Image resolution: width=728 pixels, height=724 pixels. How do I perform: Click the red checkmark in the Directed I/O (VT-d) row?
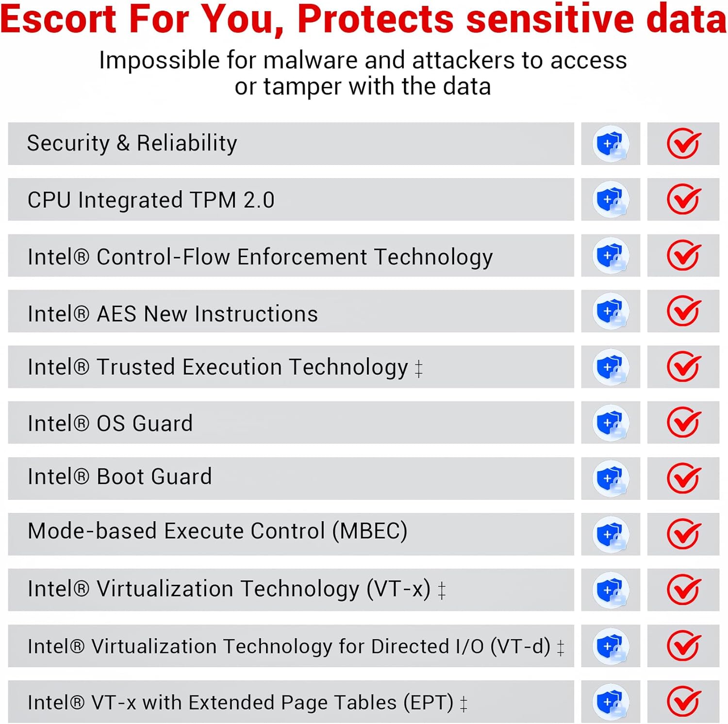[x=683, y=646]
